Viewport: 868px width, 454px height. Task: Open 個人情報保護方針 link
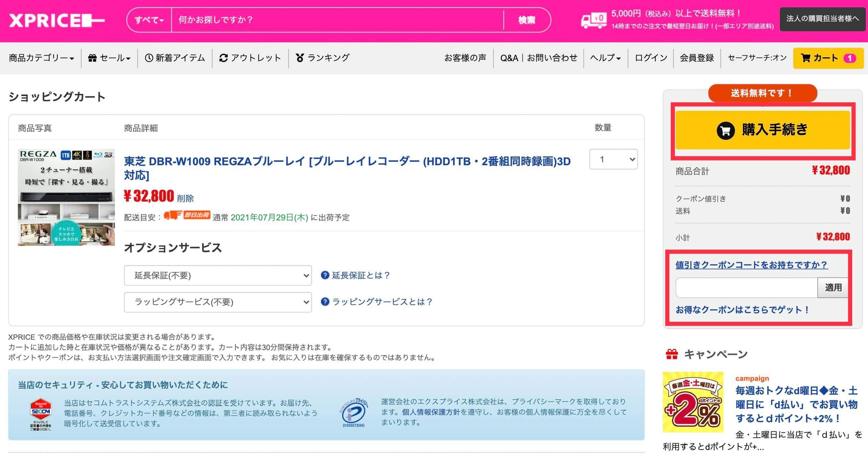[431, 412]
